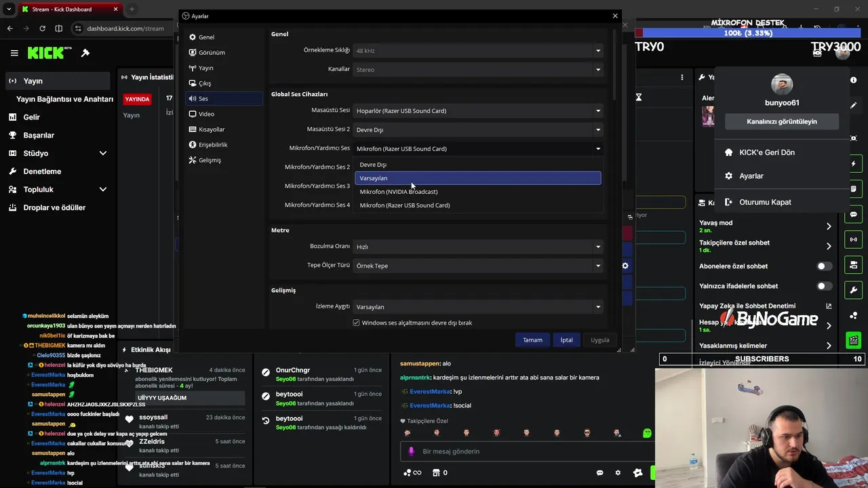Open the Masaüstü Sesi 2 dropdown
This screenshot has width=868, height=488.
pos(478,130)
